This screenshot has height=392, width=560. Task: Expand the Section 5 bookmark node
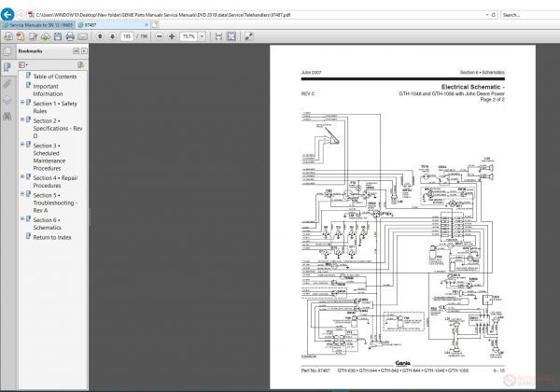[x=22, y=194]
